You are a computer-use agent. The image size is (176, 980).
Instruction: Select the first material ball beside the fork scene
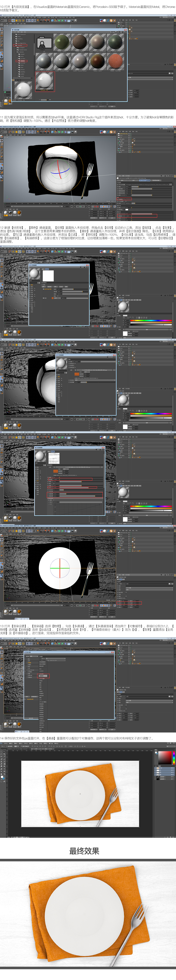click(x=6, y=214)
